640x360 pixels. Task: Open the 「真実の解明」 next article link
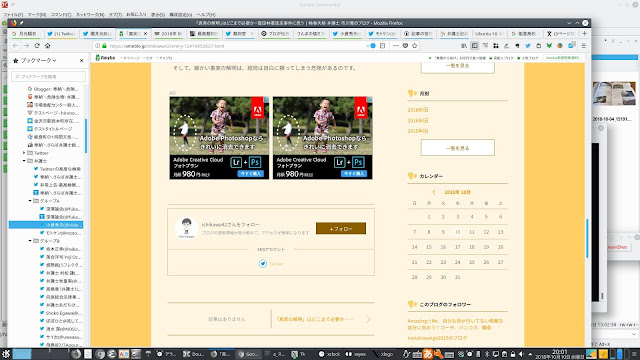click(314, 319)
